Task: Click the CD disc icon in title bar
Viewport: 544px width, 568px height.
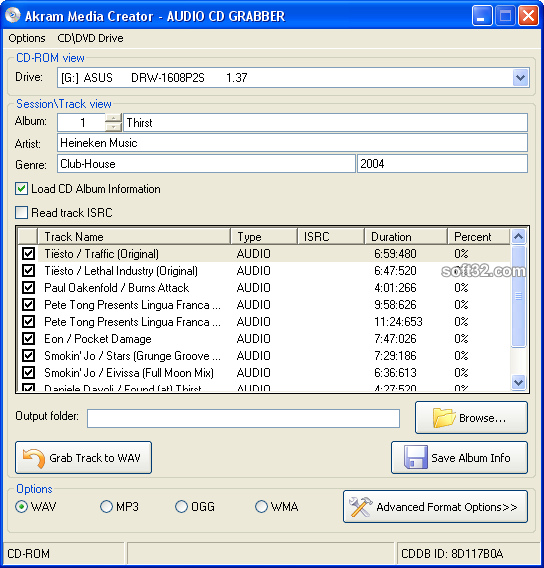Action: click(13, 15)
